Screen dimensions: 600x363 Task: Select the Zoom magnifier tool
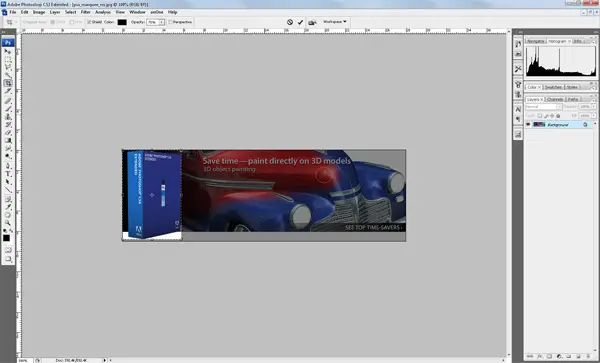tap(8, 223)
